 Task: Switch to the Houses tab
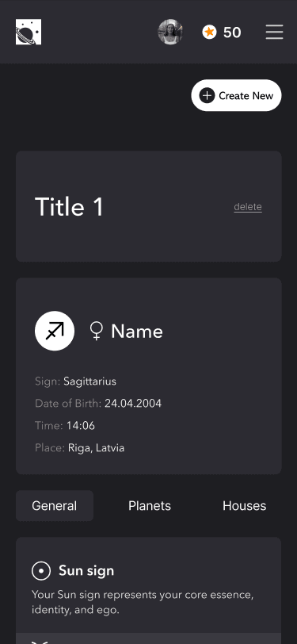pyautogui.click(x=245, y=505)
